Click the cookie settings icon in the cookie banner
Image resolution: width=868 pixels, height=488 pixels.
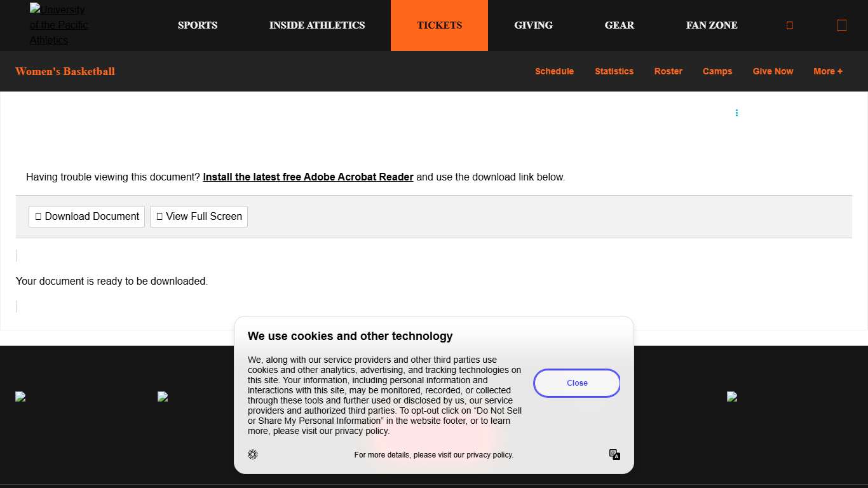click(x=253, y=454)
